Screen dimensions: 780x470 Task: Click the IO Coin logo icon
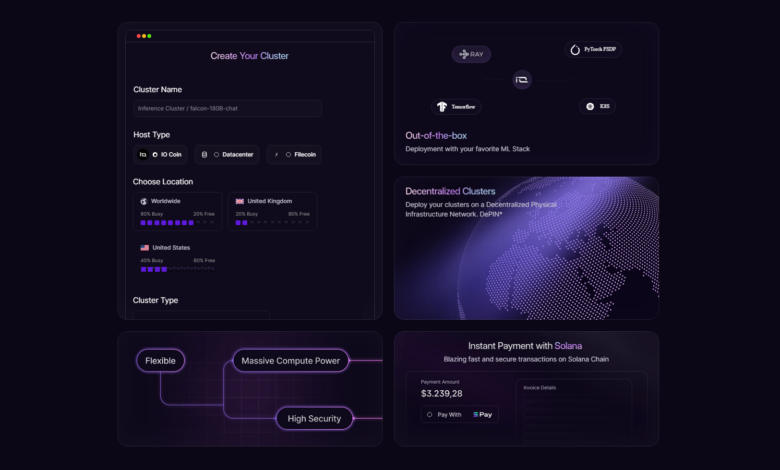coord(142,155)
